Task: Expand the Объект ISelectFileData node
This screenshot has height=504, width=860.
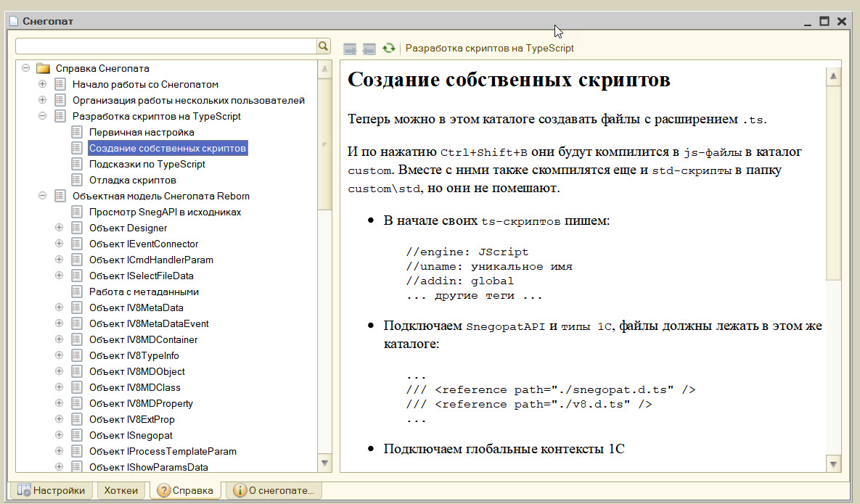Action: [60, 275]
